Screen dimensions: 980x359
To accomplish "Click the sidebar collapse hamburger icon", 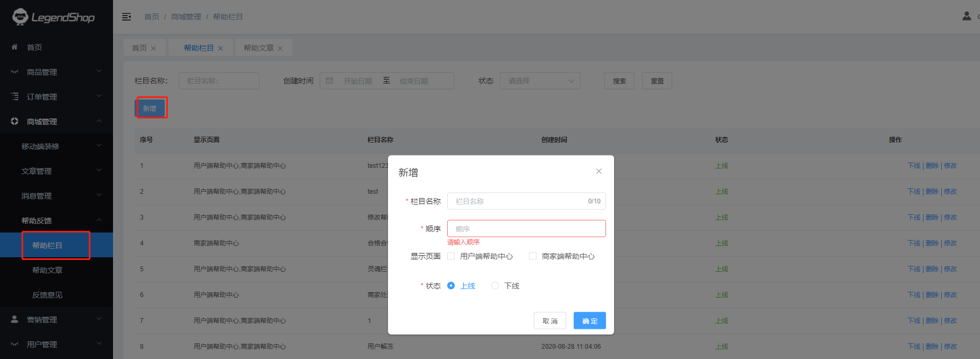I will [x=126, y=17].
